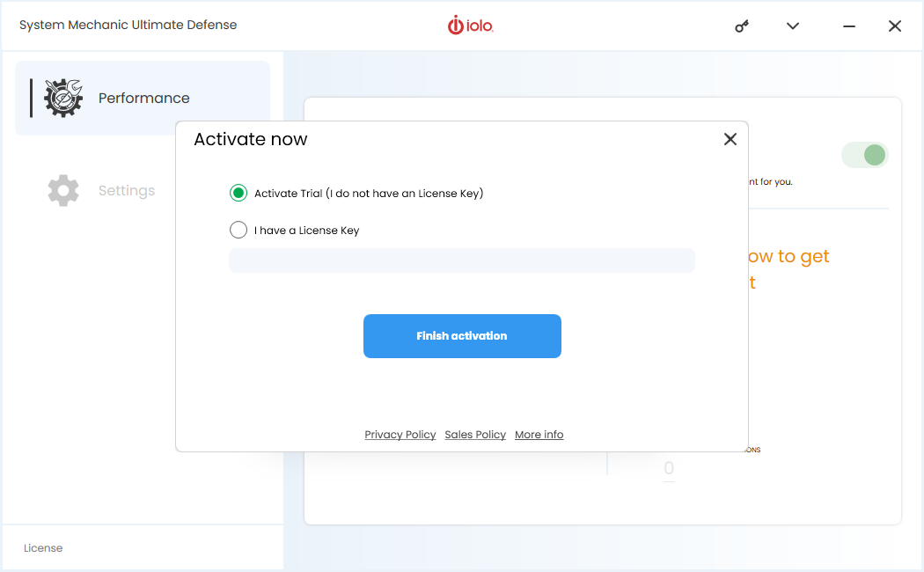Screen dimensions: 924x572
Task: Toggle the green switch in background panel
Action: click(864, 155)
